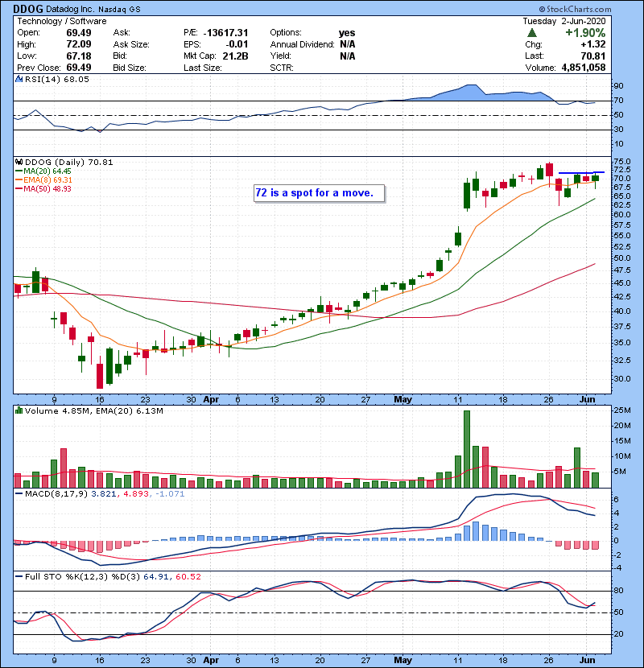Click the tallest green volume bar
The width and height of the screenshot is (644, 668).
tap(467, 449)
